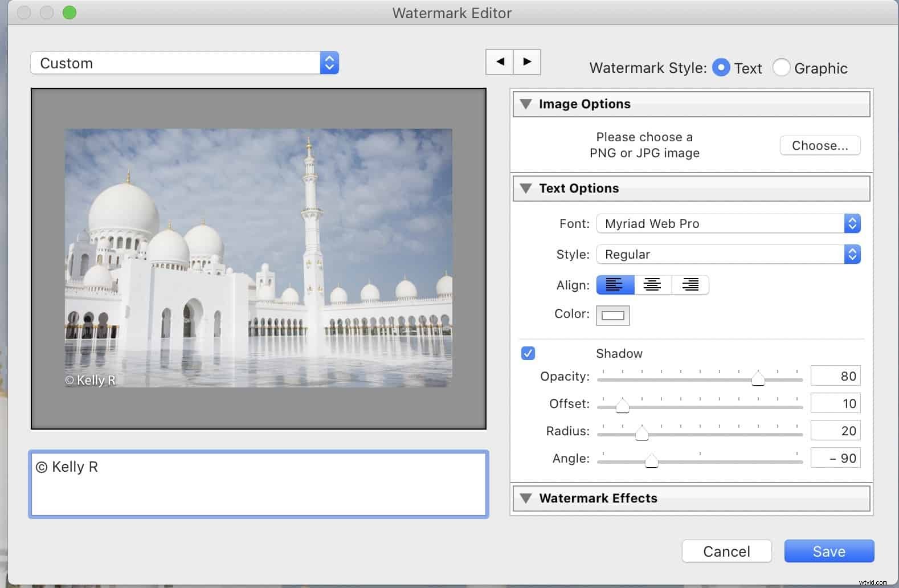Viewport: 899px width, 588px height.
Task: Select the Graphic watermark style radio button
Action: tap(781, 68)
